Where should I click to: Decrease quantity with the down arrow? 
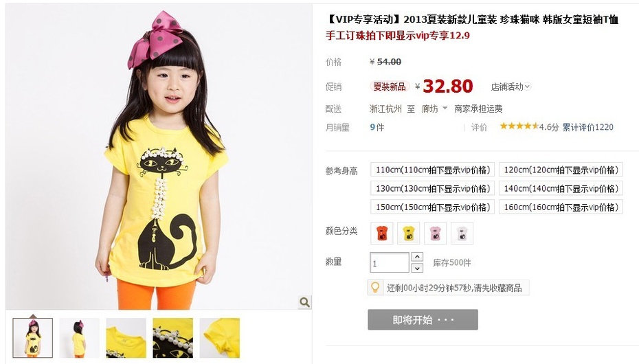(417, 268)
